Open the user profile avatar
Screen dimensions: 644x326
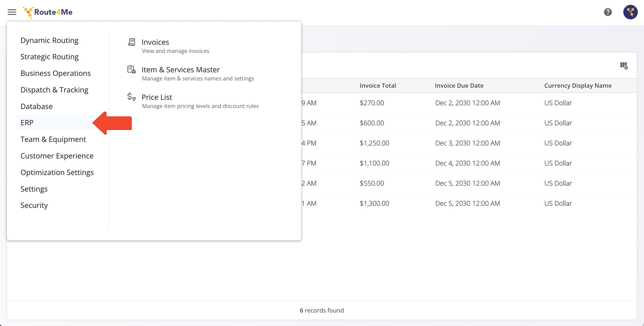pyautogui.click(x=630, y=12)
